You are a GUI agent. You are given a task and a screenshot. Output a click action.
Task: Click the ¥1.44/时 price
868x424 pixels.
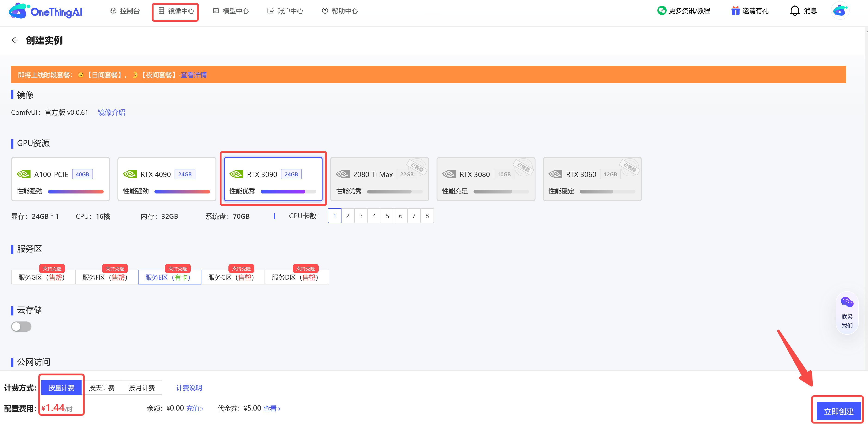click(57, 408)
